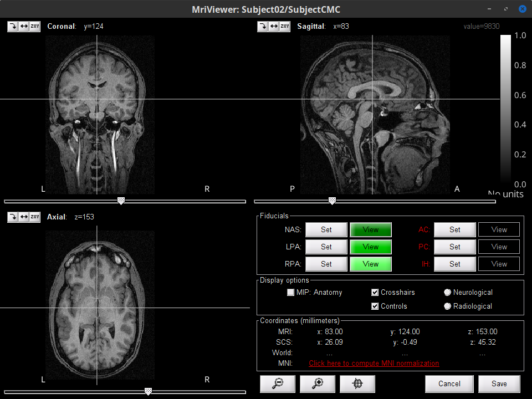Set the LPA fiducial point

(326, 247)
